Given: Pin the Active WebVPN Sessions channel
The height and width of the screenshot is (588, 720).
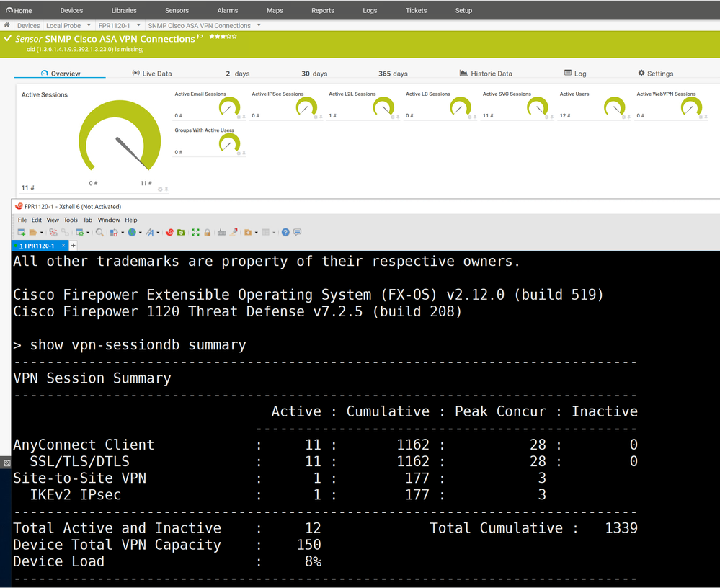Looking at the screenshot, I should tap(706, 117).
